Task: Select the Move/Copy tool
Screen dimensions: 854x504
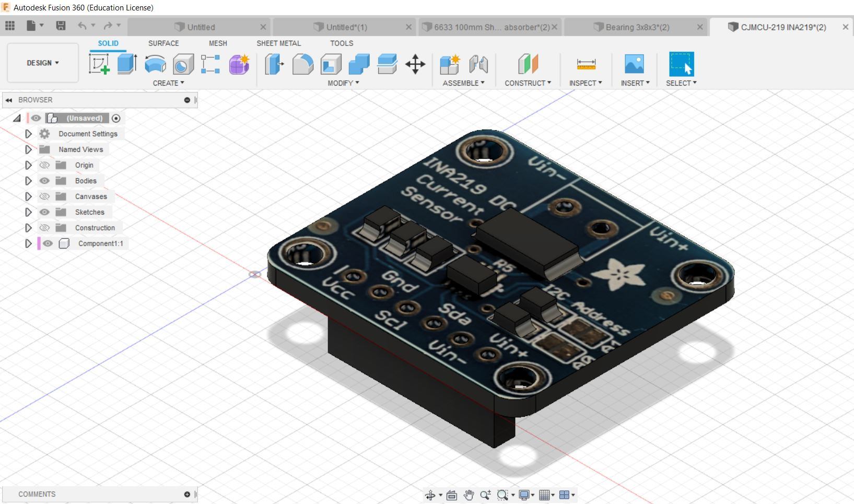Action: point(415,65)
